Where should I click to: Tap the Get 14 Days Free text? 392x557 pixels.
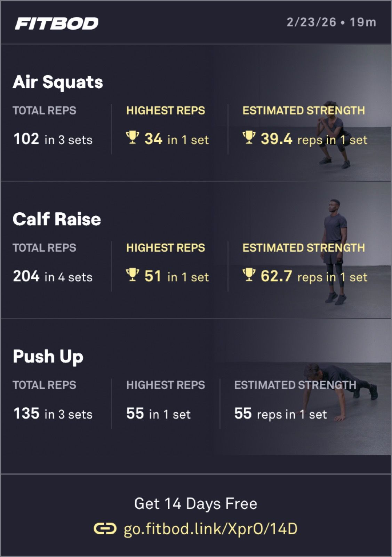coord(195,503)
